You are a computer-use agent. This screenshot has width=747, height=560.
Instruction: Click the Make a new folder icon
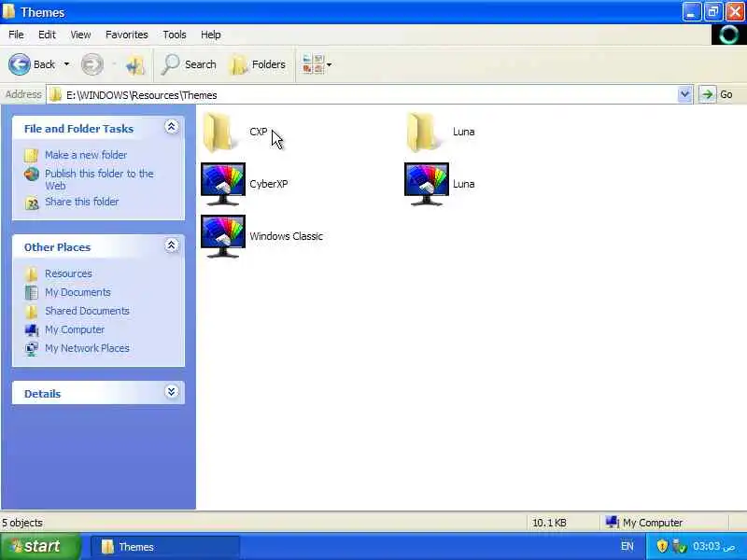pos(32,156)
